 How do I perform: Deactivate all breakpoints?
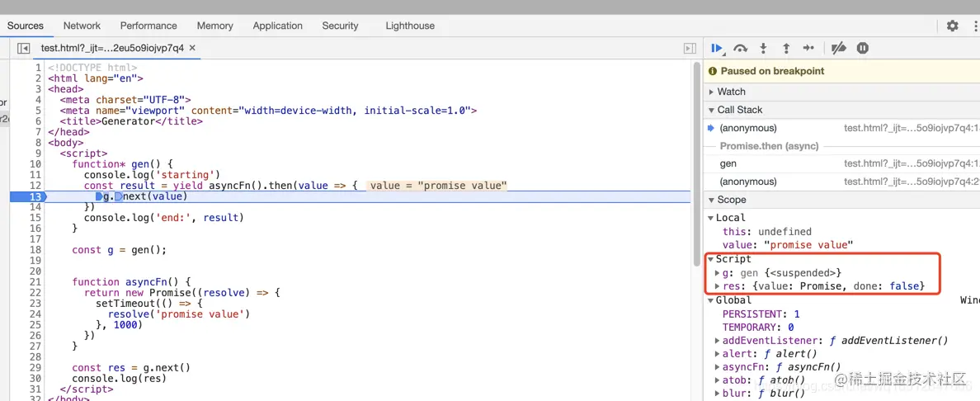(x=839, y=48)
